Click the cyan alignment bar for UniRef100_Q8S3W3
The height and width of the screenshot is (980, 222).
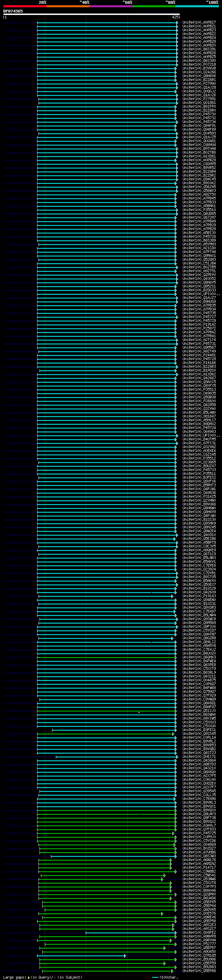click(113, 856)
